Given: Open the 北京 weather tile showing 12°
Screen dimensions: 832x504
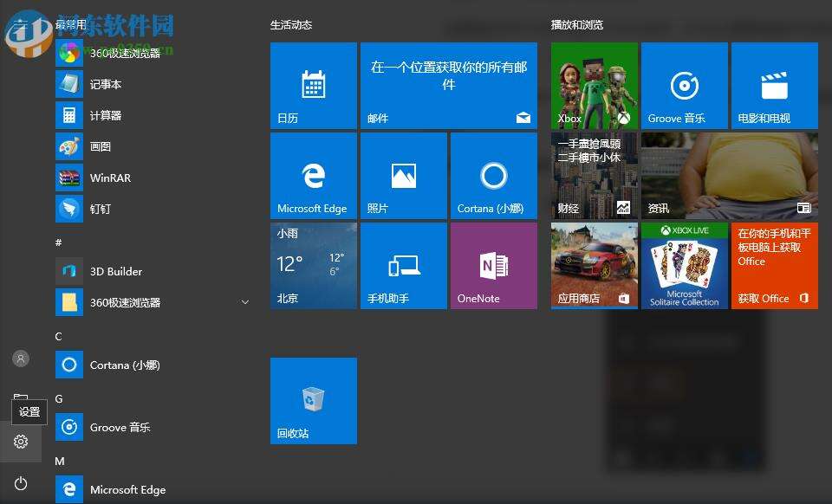Looking at the screenshot, I should coord(313,264).
